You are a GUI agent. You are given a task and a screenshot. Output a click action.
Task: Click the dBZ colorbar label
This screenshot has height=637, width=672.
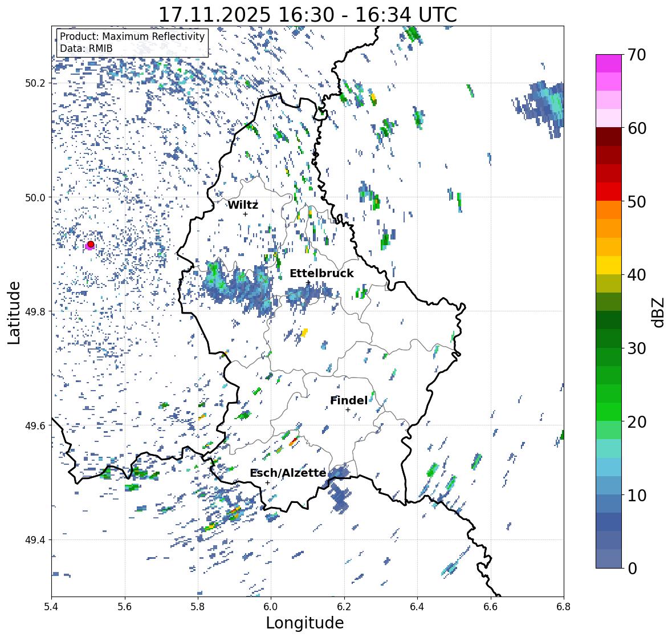pos(659,312)
